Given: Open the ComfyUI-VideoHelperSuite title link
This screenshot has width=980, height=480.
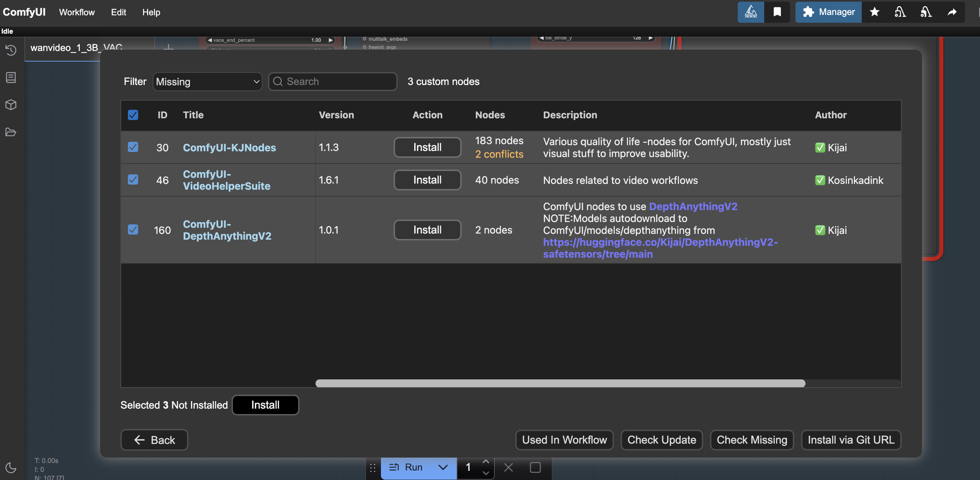Looking at the screenshot, I should tap(227, 180).
